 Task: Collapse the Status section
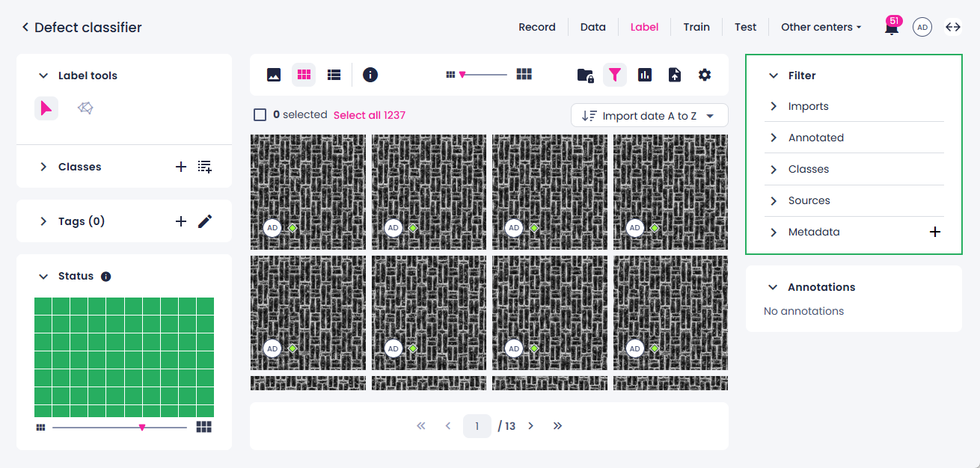[x=43, y=276]
